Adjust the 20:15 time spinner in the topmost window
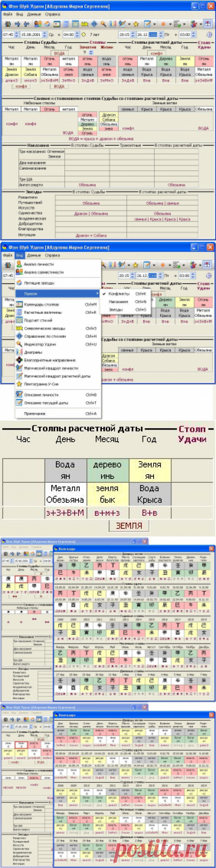Image resolution: width=216 pixels, height=868 pixels. coord(132,35)
